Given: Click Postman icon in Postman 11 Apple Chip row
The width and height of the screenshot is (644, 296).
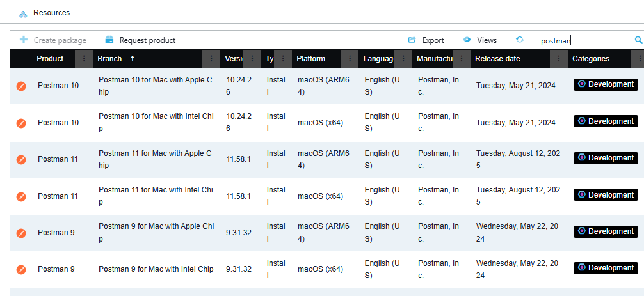Looking at the screenshot, I should [21, 160].
